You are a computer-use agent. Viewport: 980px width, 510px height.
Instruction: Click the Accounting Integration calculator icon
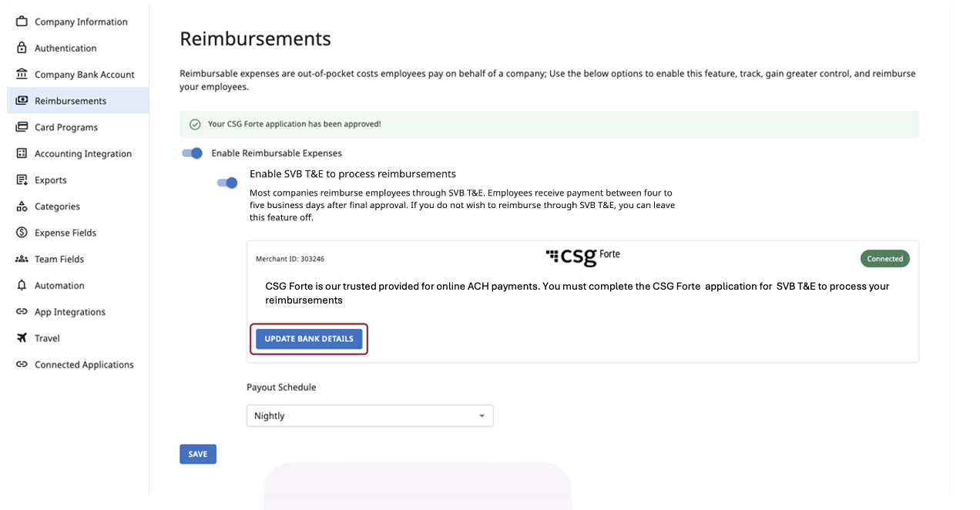22,153
